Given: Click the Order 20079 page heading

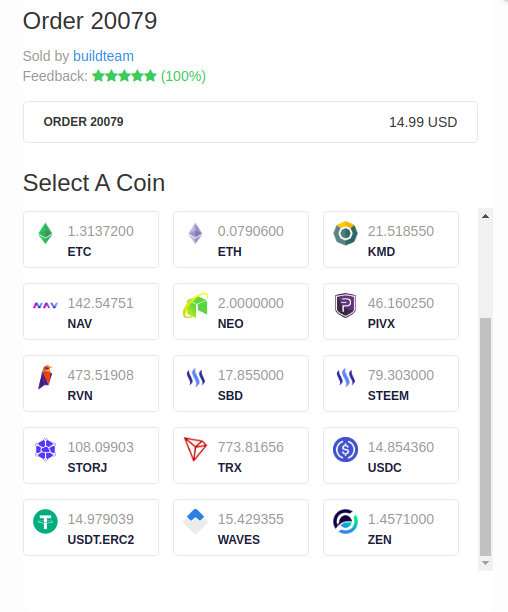Looking at the screenshot, I should (90, 21).
